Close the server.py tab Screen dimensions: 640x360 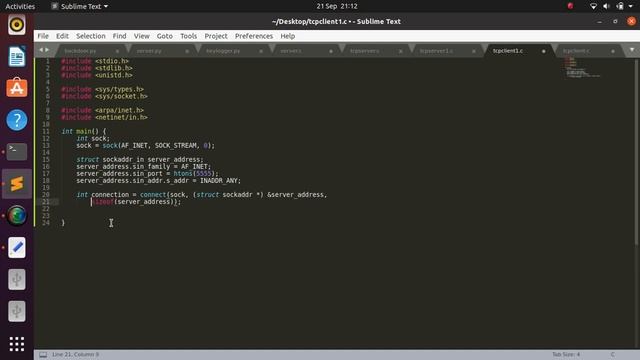tap(187, 51)
